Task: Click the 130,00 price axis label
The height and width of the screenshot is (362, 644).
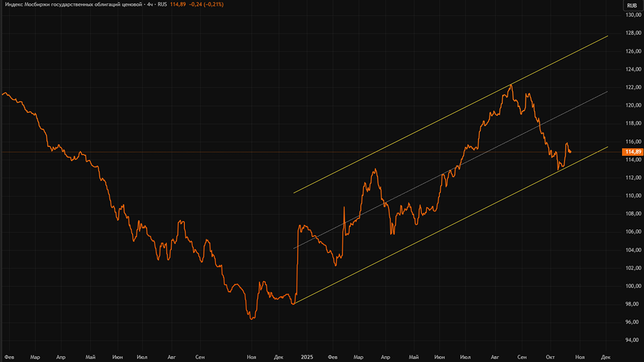Action: 633,15
